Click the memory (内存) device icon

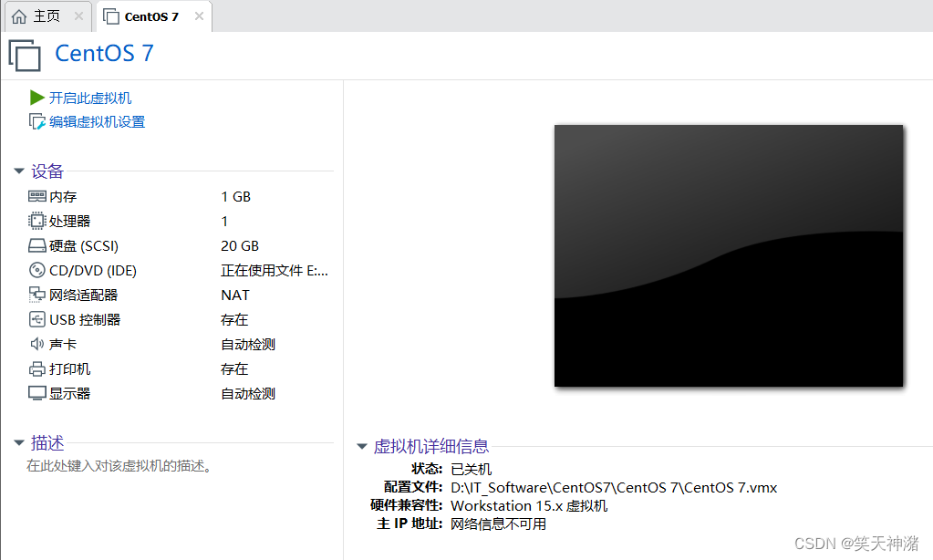tap(36, 196)
